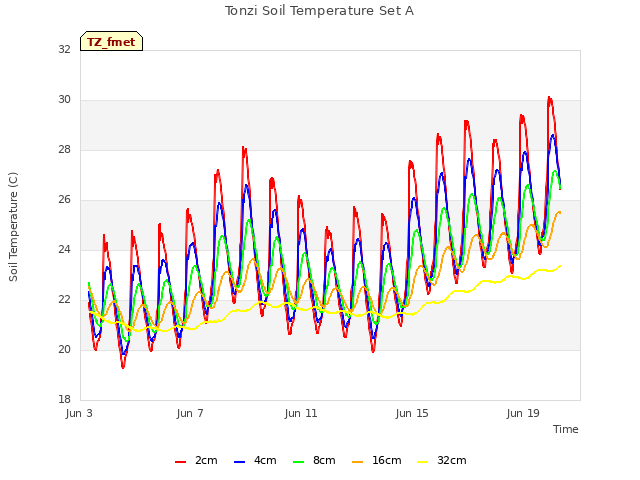Click the '22' y-axis tick label
This screenshot has width=640, height=480.
pos(64,300)
